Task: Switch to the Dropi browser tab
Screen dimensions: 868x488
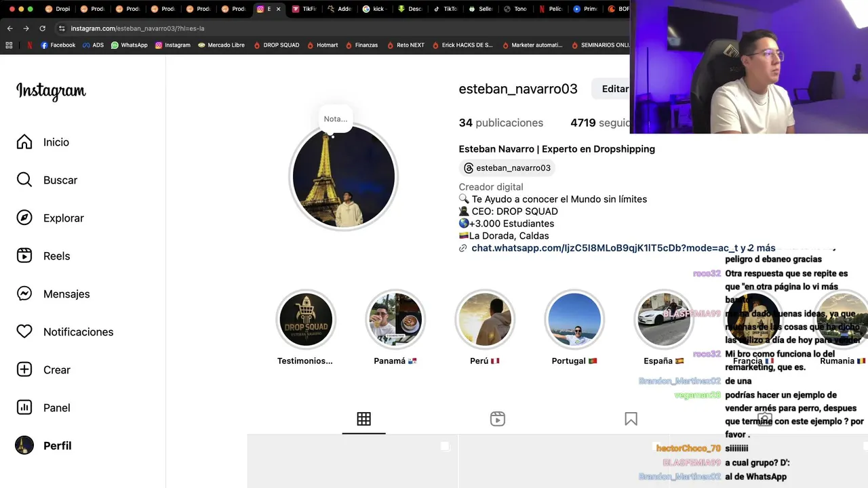Action: pos(58,9)
